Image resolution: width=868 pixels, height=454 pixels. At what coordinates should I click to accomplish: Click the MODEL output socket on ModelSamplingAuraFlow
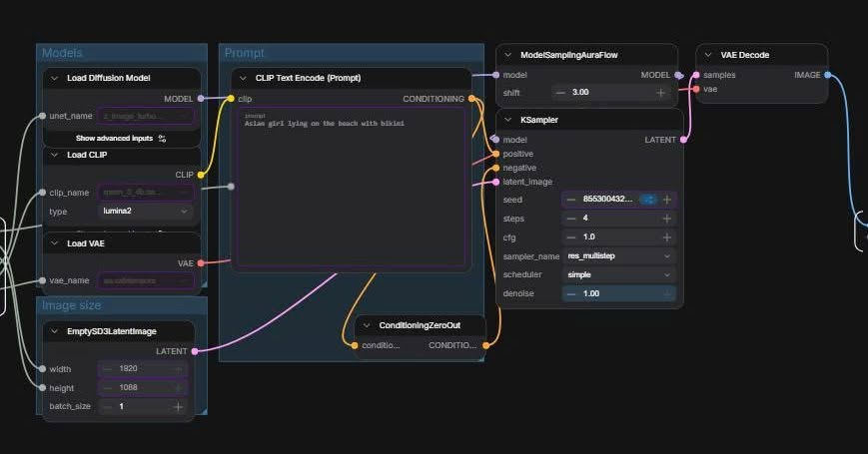tap(677, 75)
